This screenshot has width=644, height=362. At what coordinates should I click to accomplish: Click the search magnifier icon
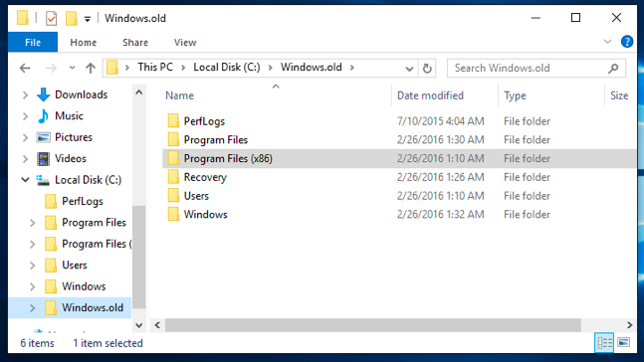(613, 69)
